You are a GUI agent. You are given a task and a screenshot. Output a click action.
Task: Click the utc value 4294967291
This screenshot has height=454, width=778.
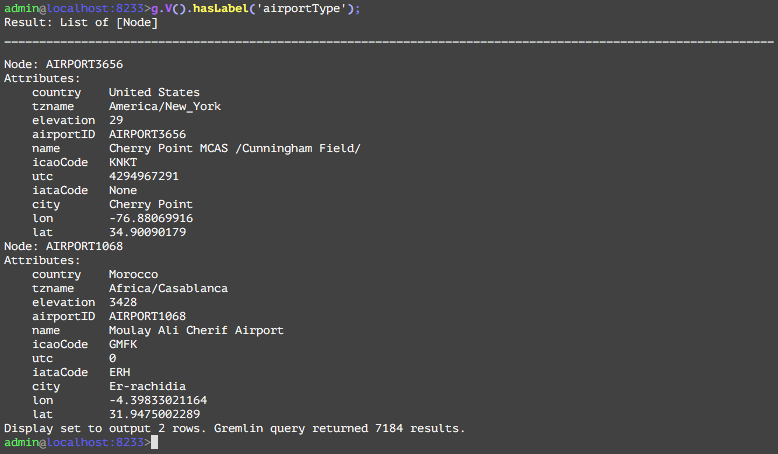144,176
